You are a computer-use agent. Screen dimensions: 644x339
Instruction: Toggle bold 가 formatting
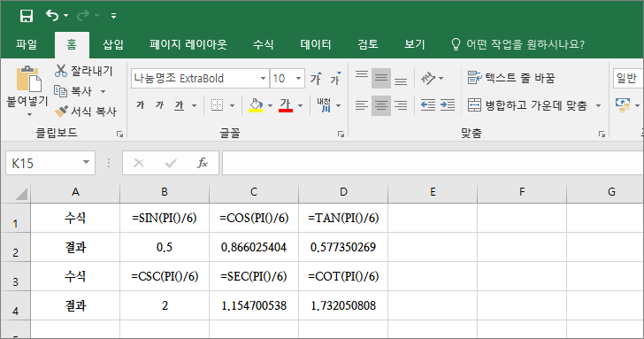click(140, 105)
